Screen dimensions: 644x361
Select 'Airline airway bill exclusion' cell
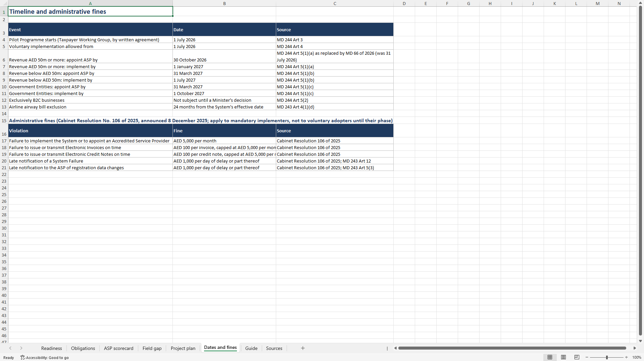point(90,107)
